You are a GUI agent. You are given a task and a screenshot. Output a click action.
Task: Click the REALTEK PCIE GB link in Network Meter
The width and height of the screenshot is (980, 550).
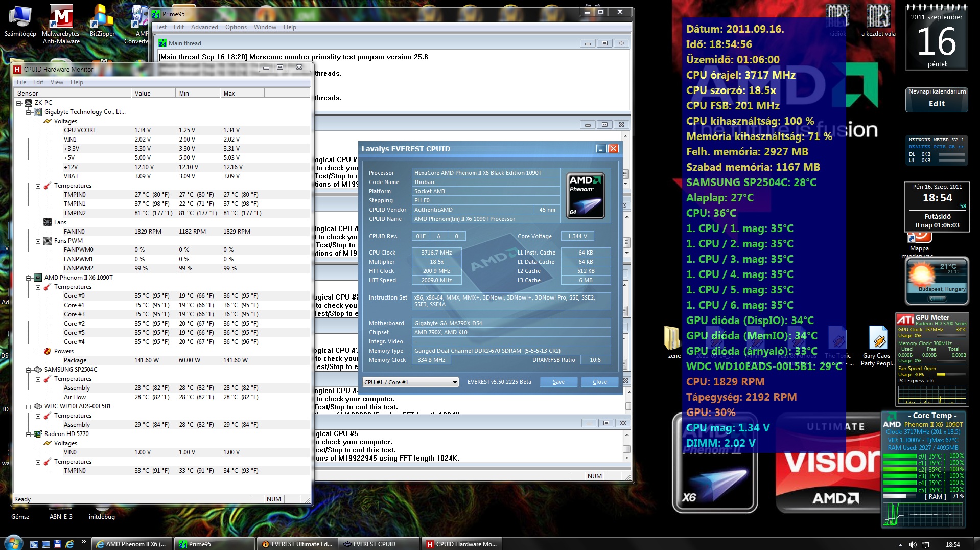point(936,147)
